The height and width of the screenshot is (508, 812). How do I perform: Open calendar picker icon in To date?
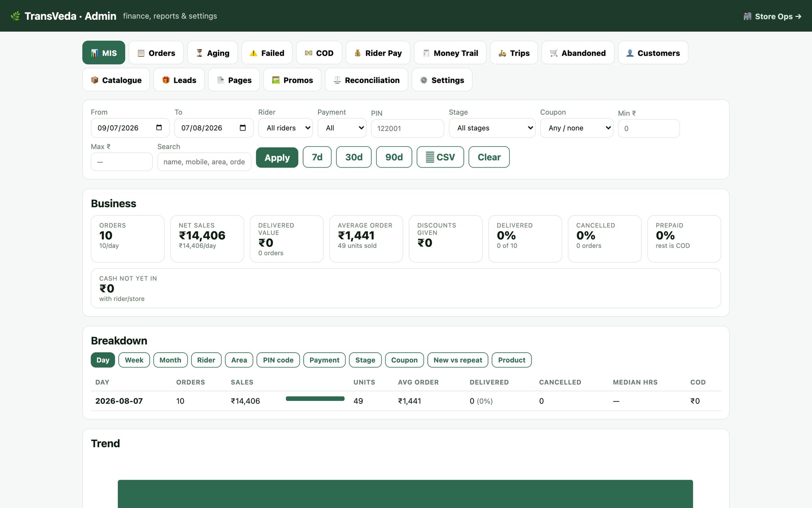(243, 128)
